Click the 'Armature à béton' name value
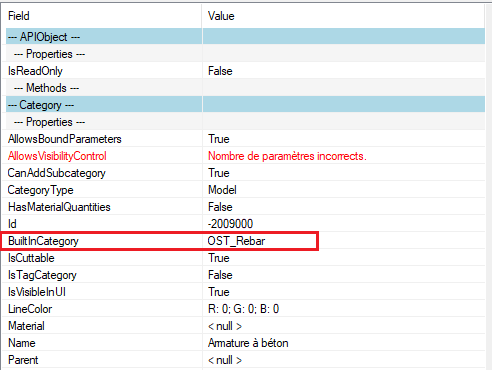Screen dimensions: 494x374 (248, 343)
